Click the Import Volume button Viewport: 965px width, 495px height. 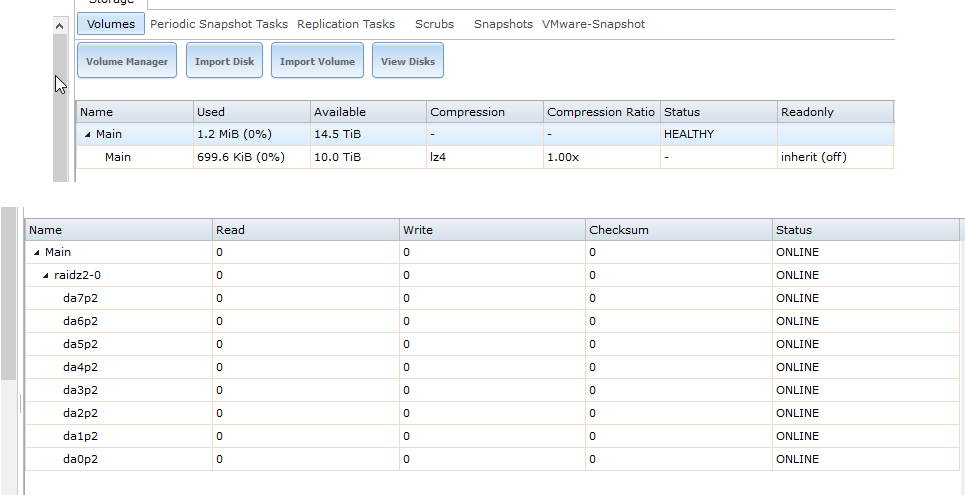pos(317,61)
